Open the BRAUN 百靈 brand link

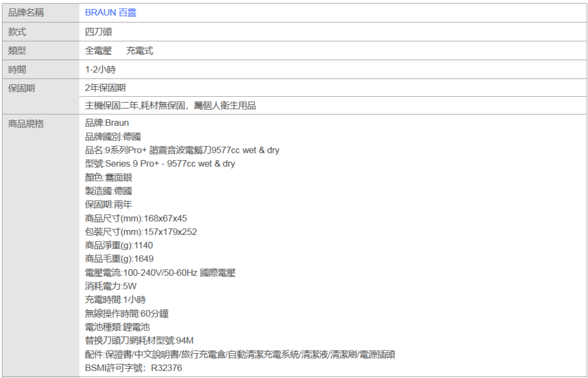click(x=111, y=12)
